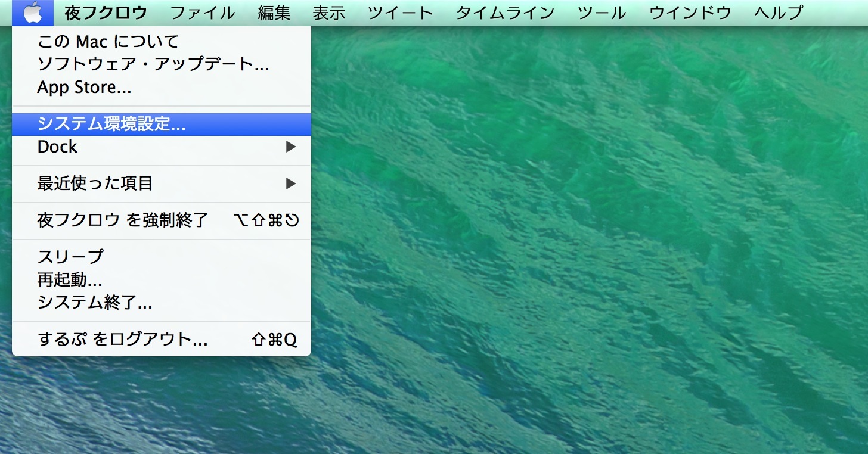The image size is (868, 454).
Task: Open App Store… from Apple menu
Action: pyautogui.click(x=162, y=88)
